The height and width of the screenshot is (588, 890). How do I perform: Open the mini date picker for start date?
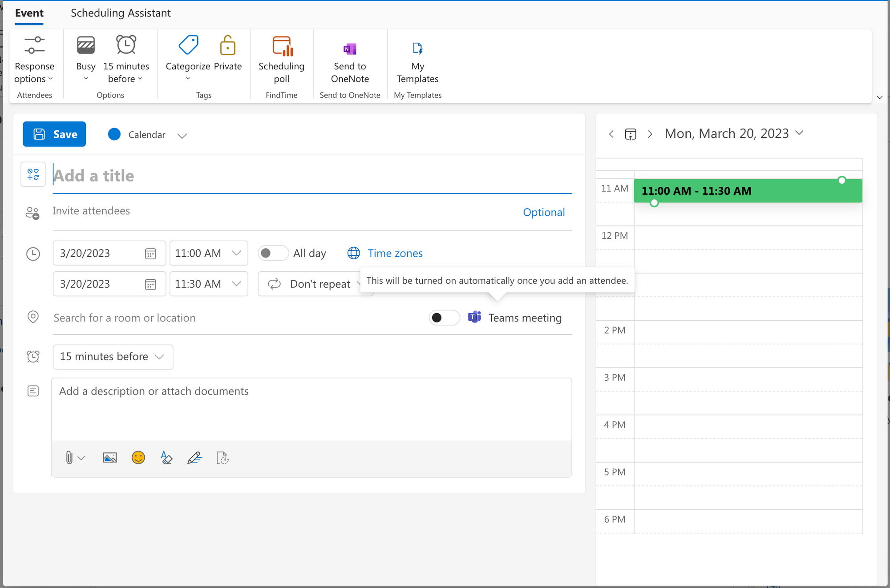coord(151,253)
